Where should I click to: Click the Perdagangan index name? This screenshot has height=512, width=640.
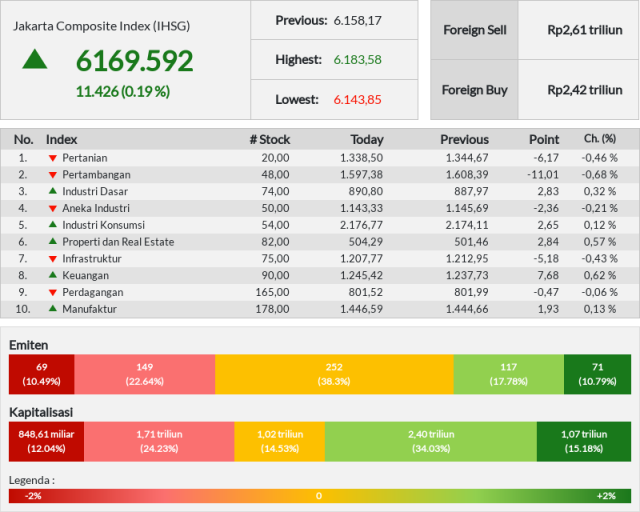(x=93, y=292)
